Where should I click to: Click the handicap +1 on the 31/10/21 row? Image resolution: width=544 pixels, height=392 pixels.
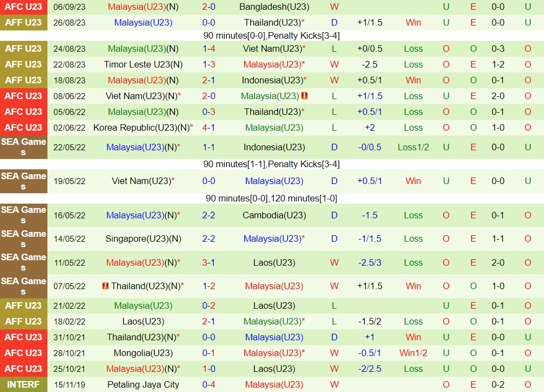point(370,337)
